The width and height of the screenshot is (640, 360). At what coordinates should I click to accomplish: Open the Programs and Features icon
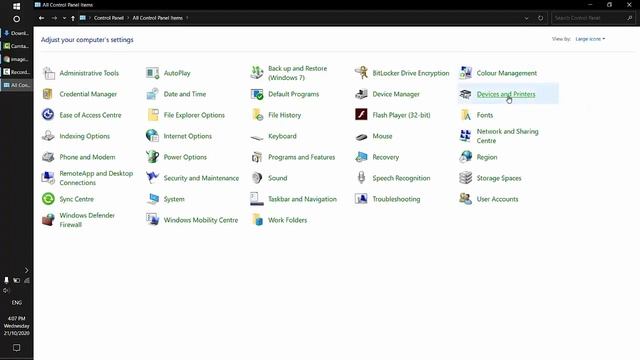(257, 157)
